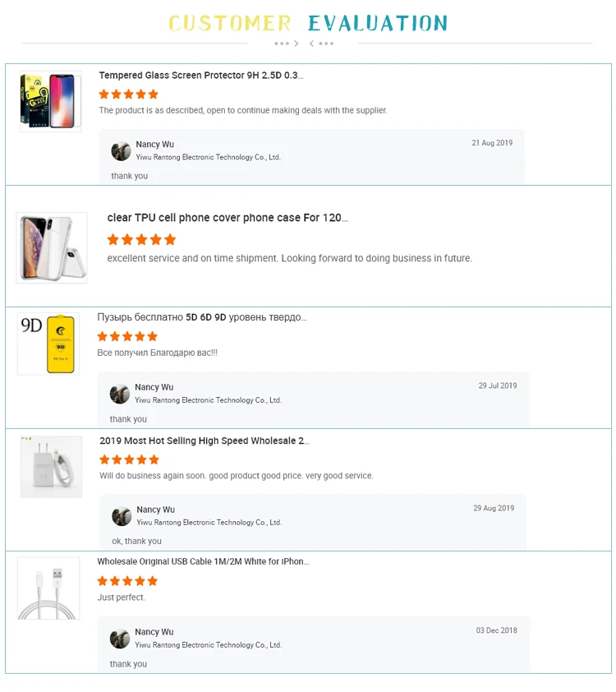Click the Russian 5D 6D 9D product title
This screenshot has width=616, height=692.
tap(202, 317)
